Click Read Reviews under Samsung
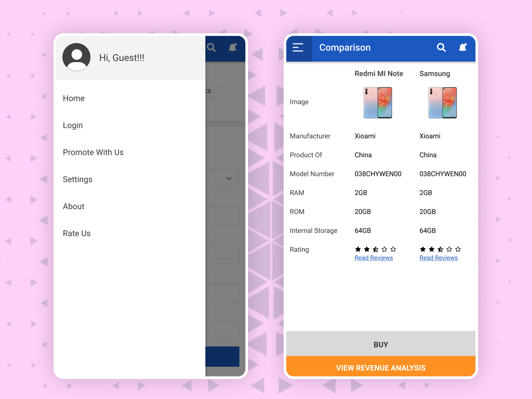The width and height of the screenshot is (532, 399). click(438, 258)
